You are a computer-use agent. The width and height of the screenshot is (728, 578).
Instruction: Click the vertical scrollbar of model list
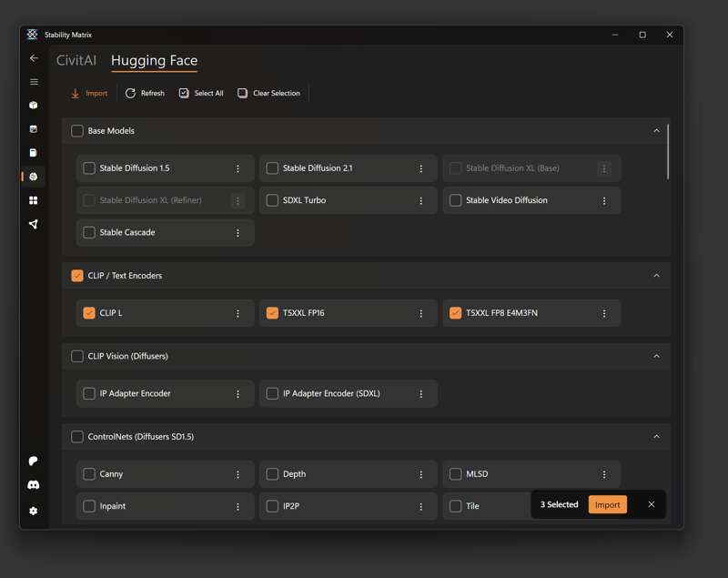pyautogui.click(x=669, y=151)
